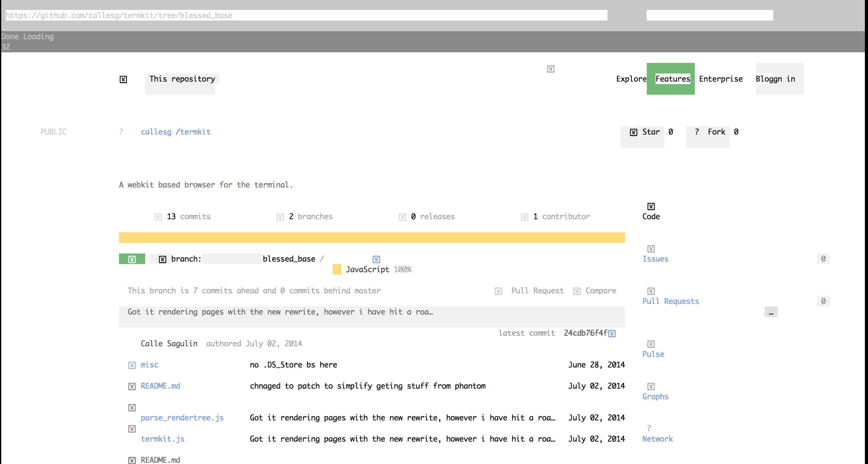
Task: Click the icon above Pull Requests
Action: coord(651,291)
